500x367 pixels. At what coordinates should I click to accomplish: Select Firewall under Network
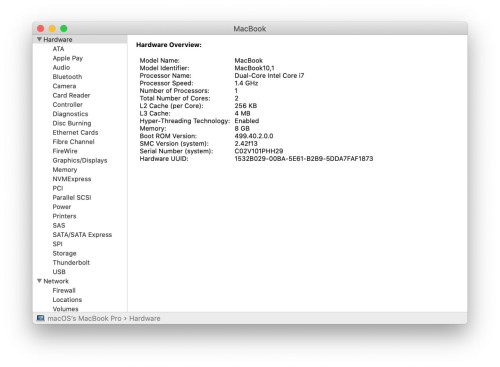point(64,290)
